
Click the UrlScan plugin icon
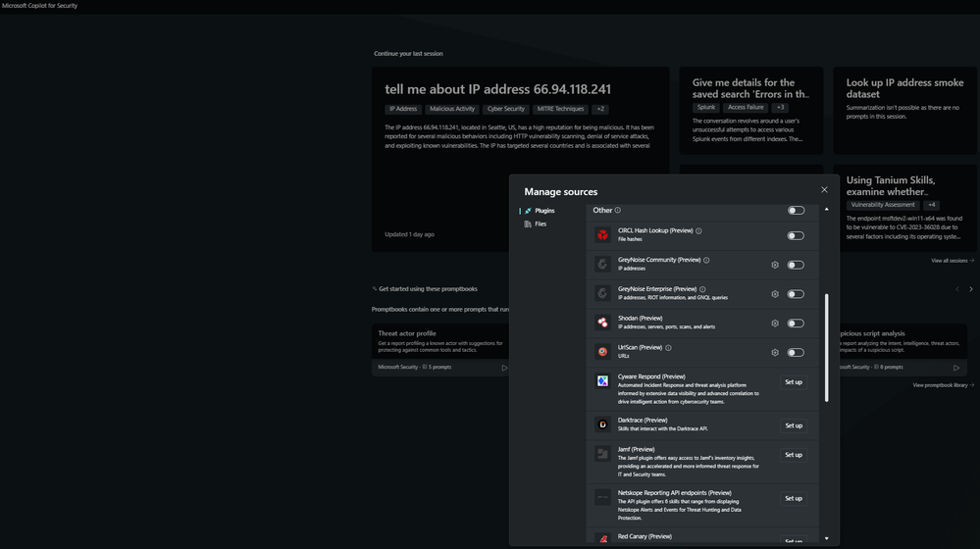602,352
